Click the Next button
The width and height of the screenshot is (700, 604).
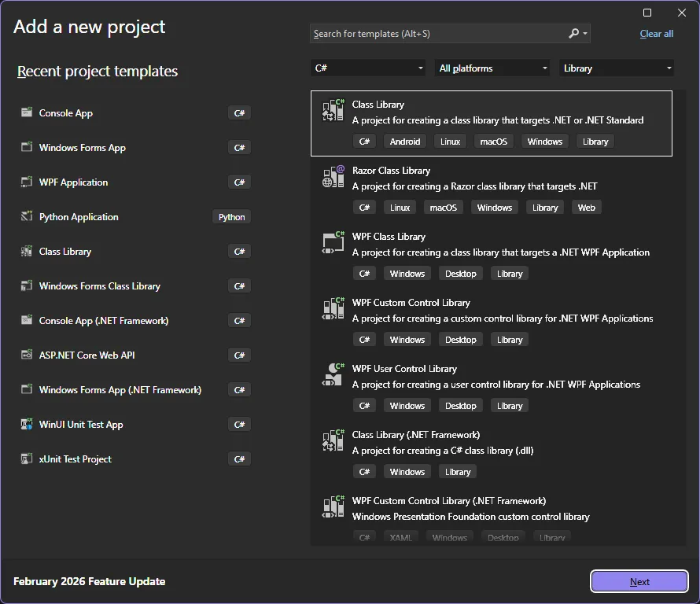(x=639, y=582)
